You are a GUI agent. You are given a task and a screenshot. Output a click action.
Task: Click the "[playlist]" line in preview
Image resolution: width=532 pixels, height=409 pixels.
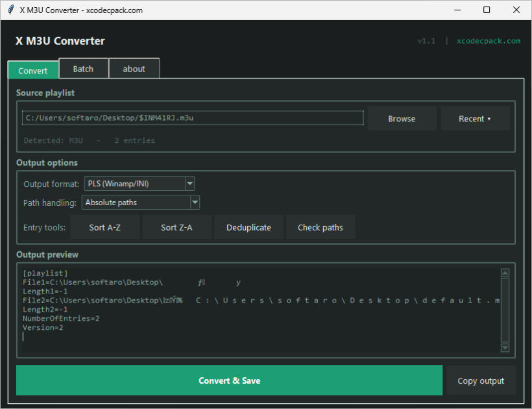[45, 273]
